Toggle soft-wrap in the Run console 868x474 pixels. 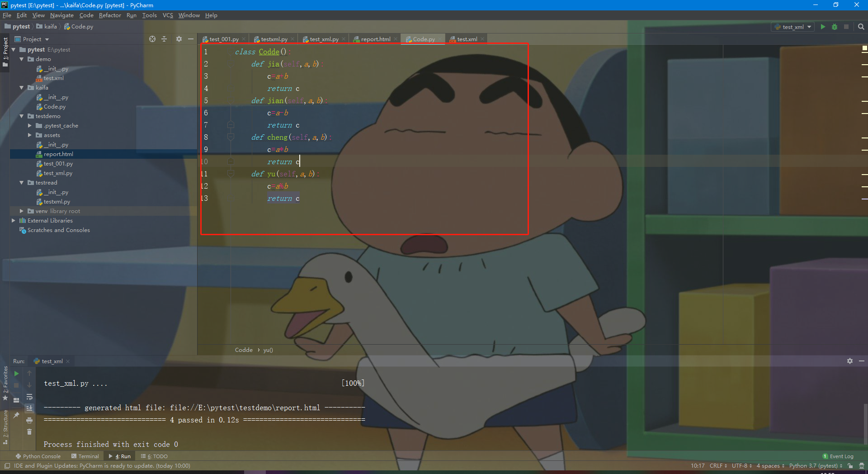pyautogui.click(x=29, y=397)
